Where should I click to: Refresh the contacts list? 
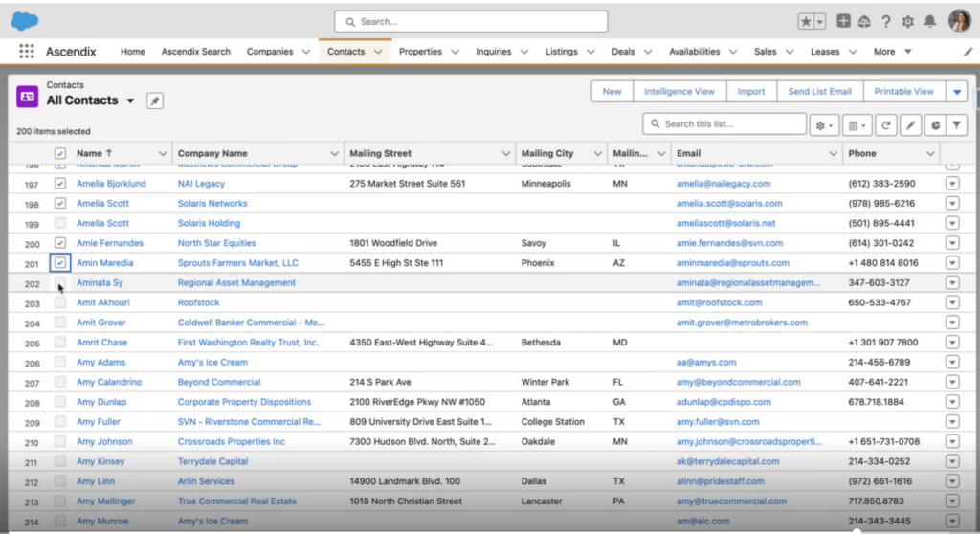tap(885, 125)
